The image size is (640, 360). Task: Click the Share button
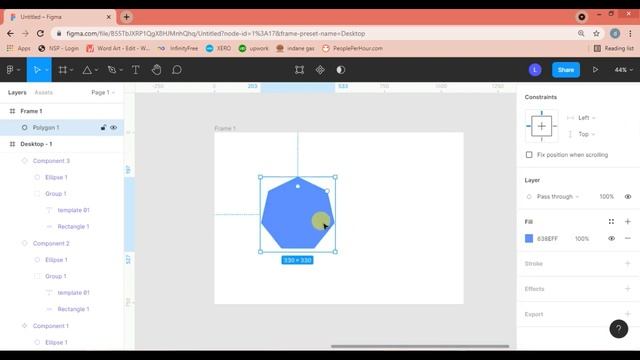(566, 70)
